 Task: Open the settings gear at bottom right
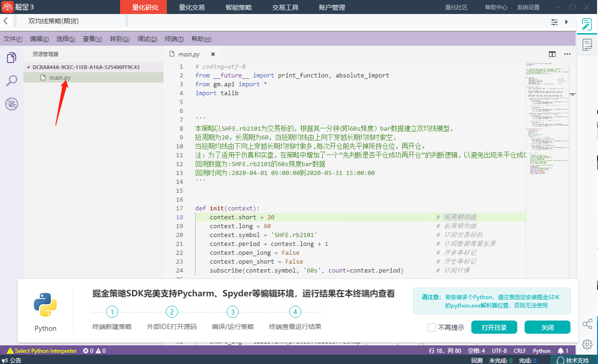[587, 344]
